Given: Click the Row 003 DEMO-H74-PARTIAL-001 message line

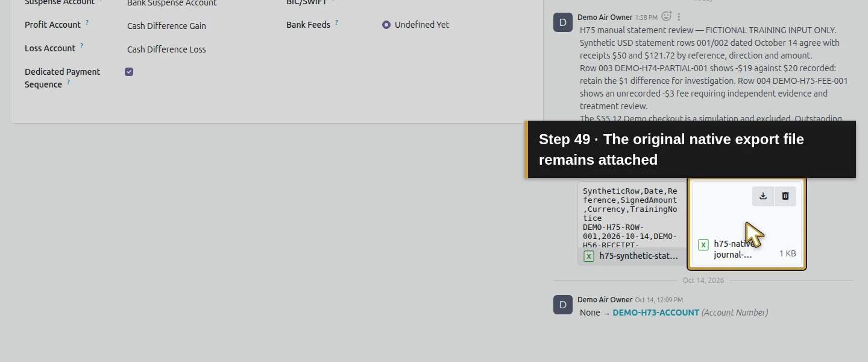Looking at the screenshot, I should point(708,68).
